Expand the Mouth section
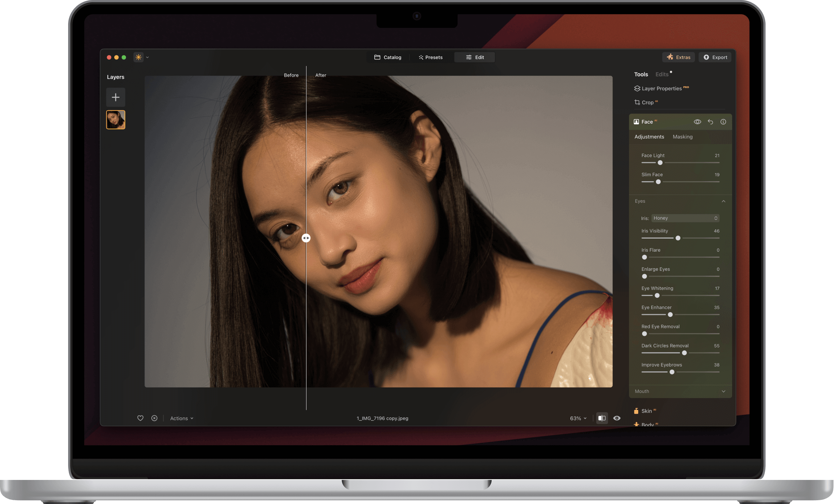 tap(724, 391)
